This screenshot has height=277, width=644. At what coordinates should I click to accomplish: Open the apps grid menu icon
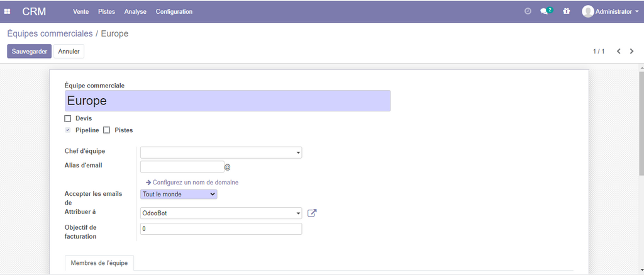click(x=8, y=11)
